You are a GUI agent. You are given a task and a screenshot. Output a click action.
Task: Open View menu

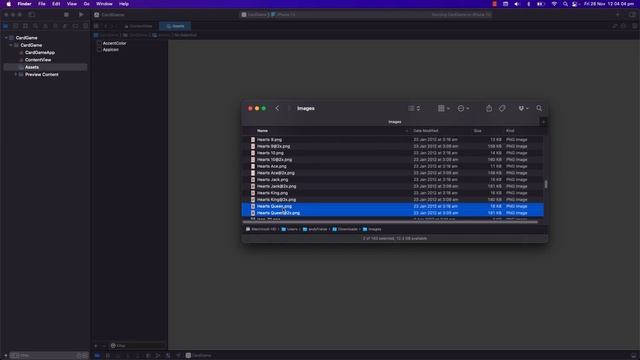coord(72,4)
